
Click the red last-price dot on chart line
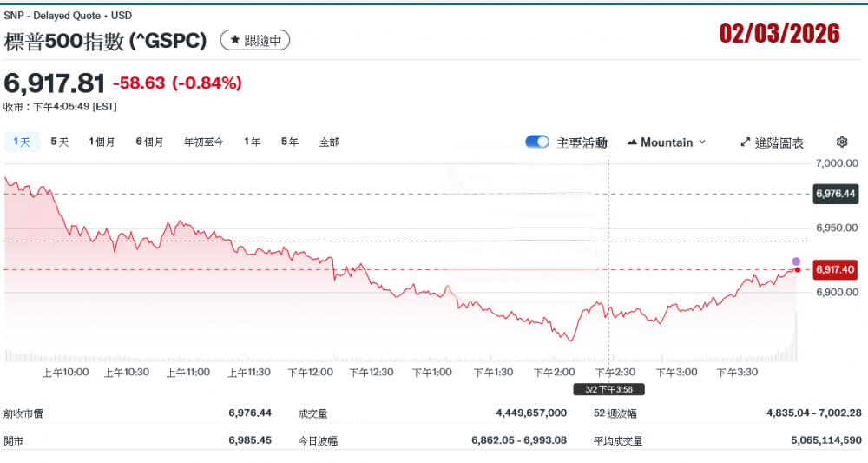798,270
